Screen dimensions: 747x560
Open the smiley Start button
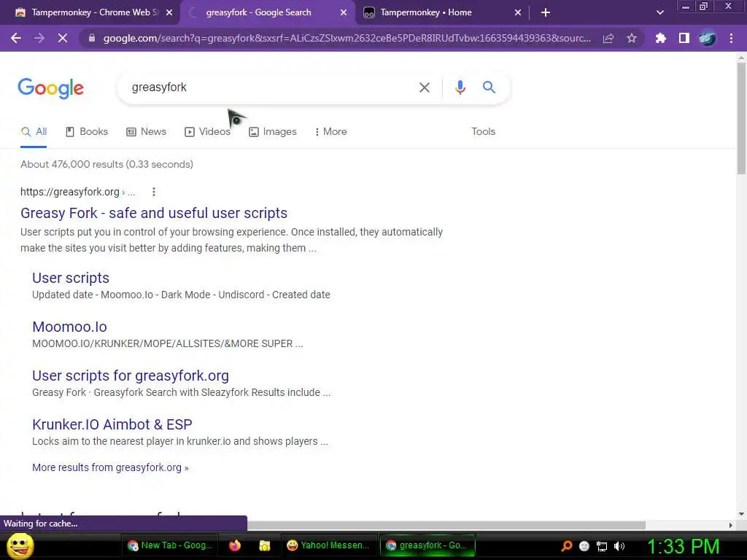tap(20, 545)
